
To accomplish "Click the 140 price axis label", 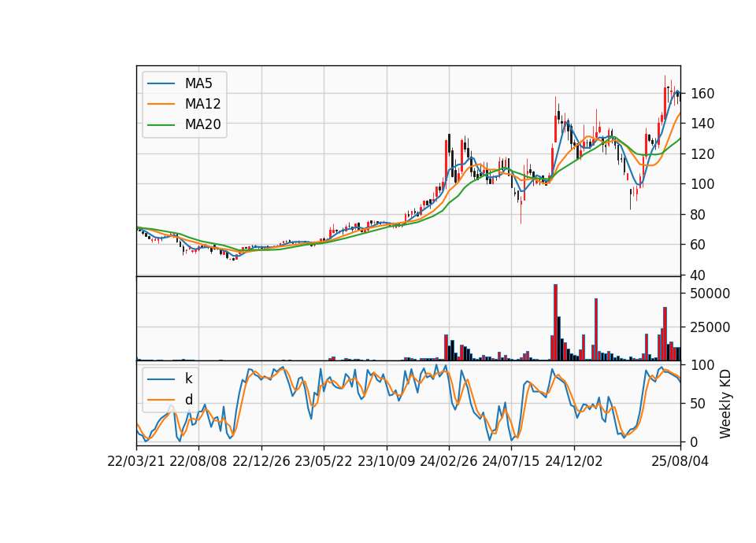I will pos(702,124).
